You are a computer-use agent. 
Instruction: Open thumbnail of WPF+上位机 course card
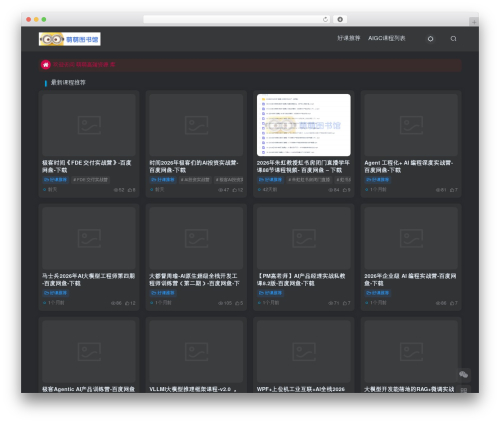point(304,352)
